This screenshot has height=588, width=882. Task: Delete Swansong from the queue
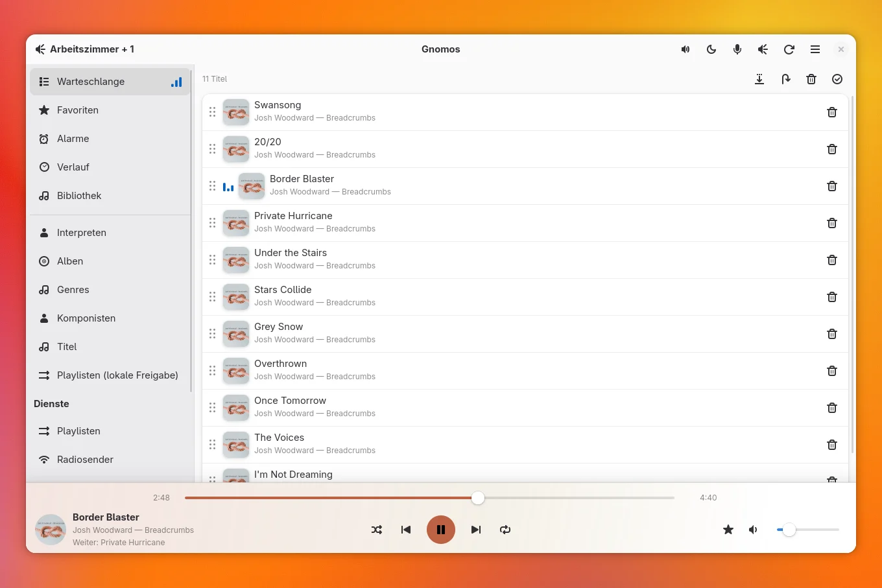(832, 112)
